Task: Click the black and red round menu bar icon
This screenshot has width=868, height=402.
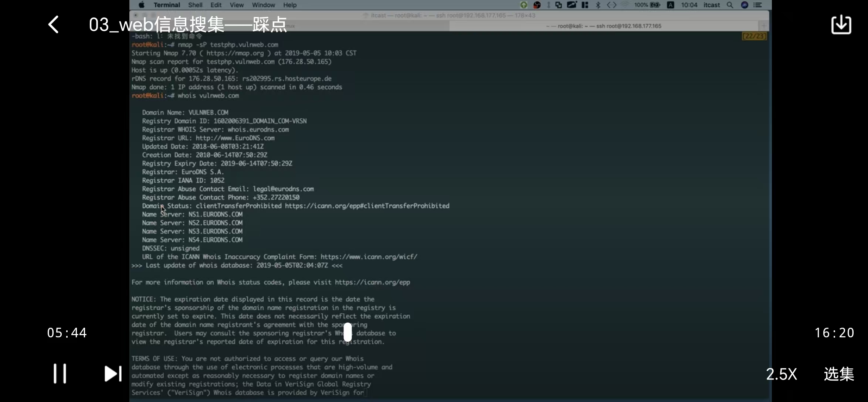Action: [537, 5]
